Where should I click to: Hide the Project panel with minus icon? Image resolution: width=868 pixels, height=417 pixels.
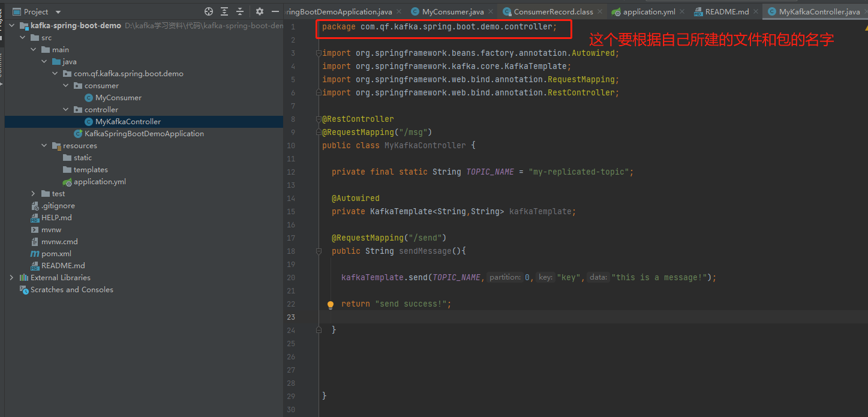(x=275, y=11)
